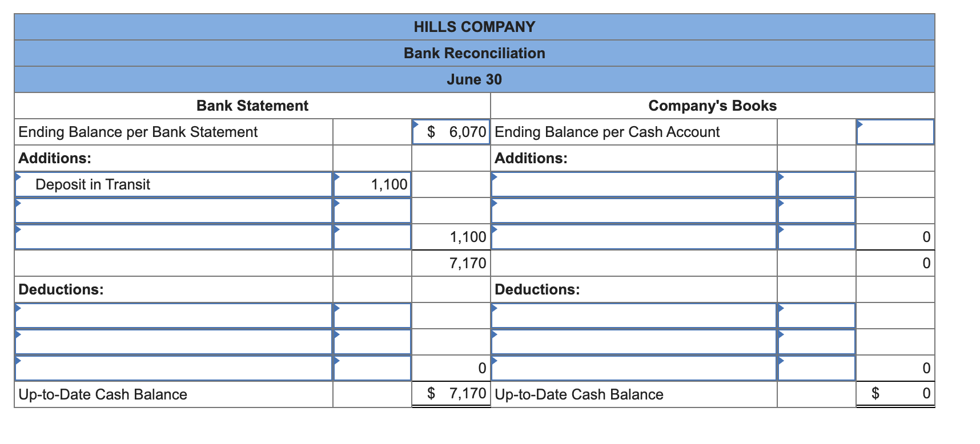Open the third Bank Statement Additions description dropdown

click(x=174, y=237)
